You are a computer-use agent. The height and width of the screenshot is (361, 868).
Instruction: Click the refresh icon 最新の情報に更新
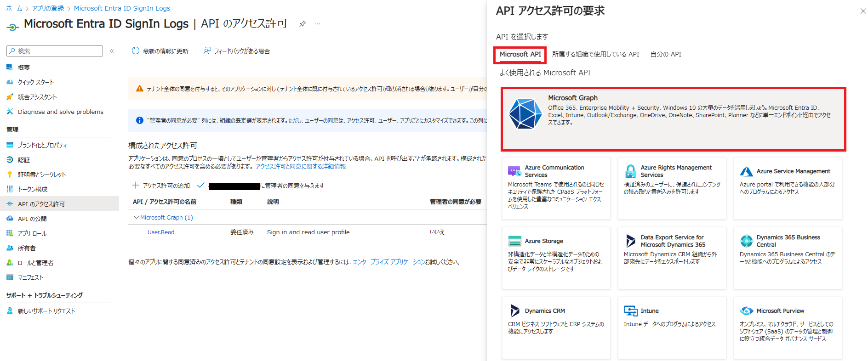(x=136, y=51)
